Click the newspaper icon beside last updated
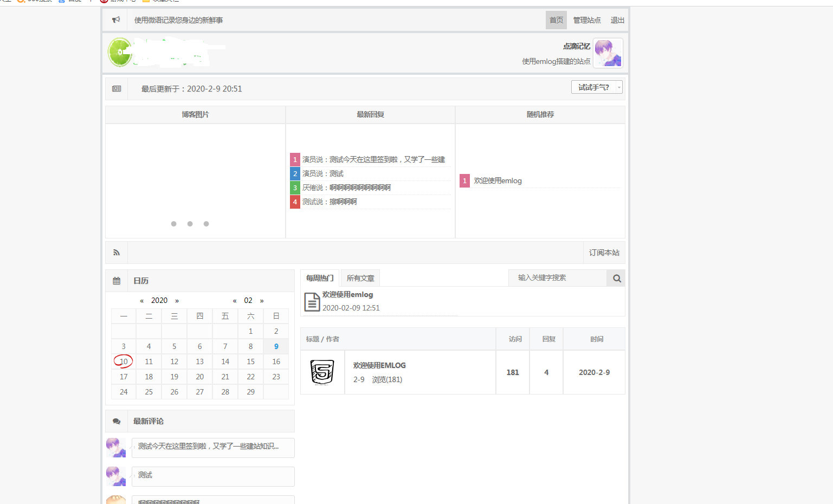833x504 pixels. [117, 89]
